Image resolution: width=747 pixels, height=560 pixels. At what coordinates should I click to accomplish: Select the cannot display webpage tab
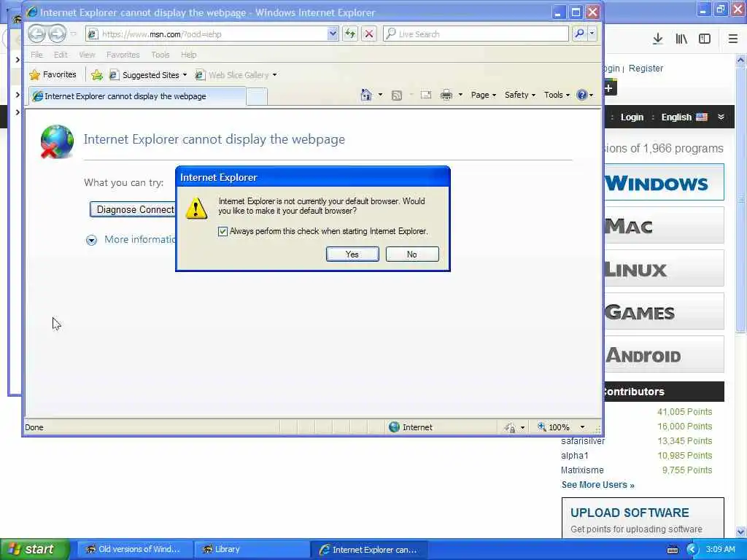pos(137,96)
